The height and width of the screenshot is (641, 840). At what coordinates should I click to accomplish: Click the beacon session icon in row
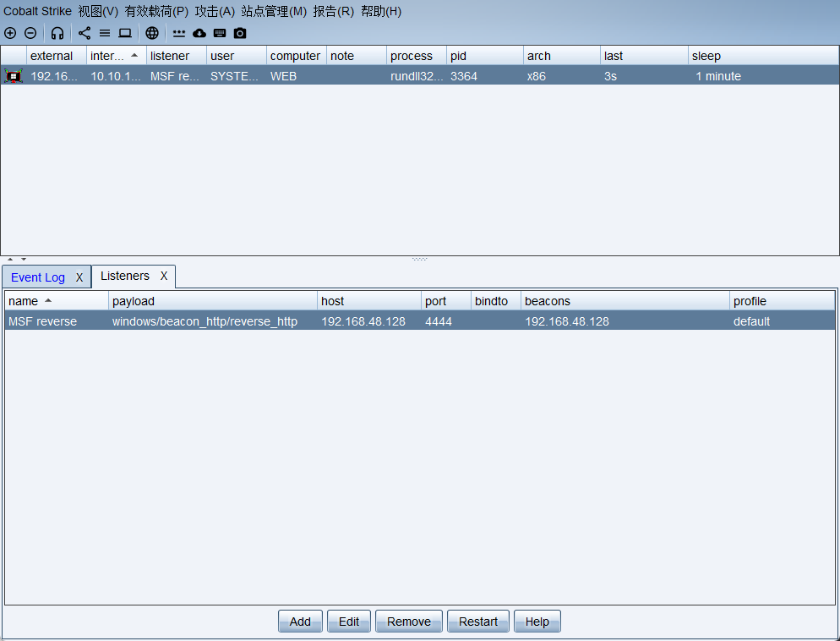(14, 76)
